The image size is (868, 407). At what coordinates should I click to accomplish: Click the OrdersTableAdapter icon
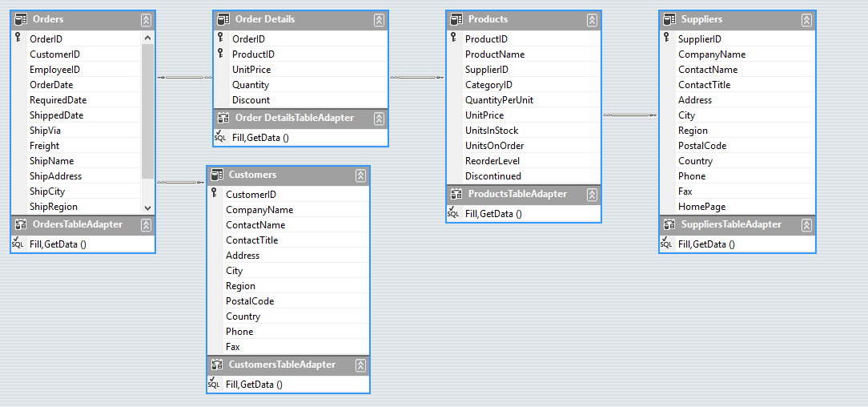[x=21, y=225]
